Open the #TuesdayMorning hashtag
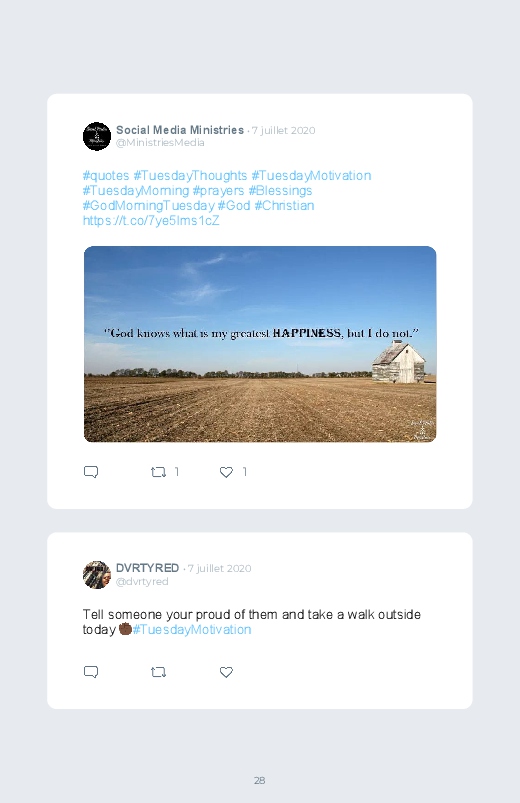 pyautogui.click(x=136, y=191)
